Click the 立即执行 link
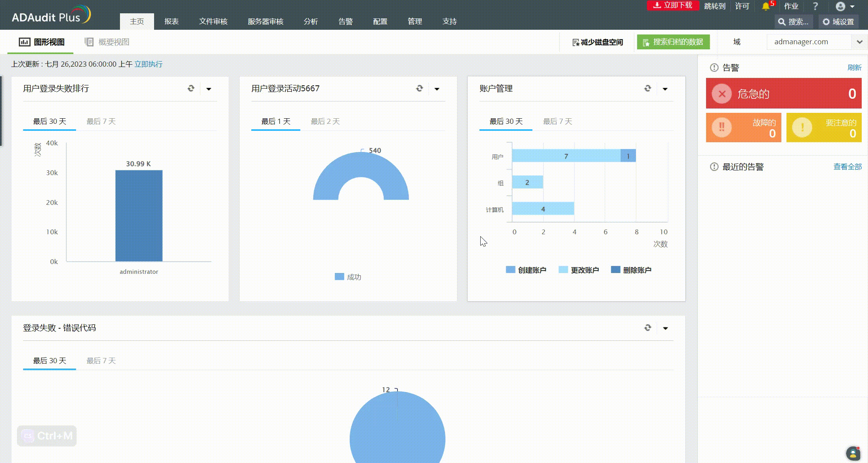 (148, 64)
